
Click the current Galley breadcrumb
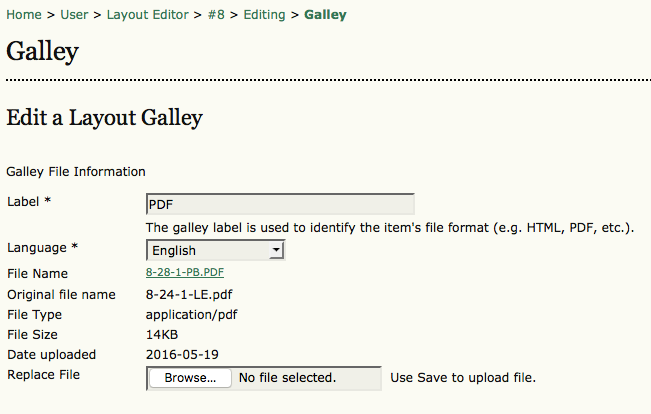coord(326,15)
